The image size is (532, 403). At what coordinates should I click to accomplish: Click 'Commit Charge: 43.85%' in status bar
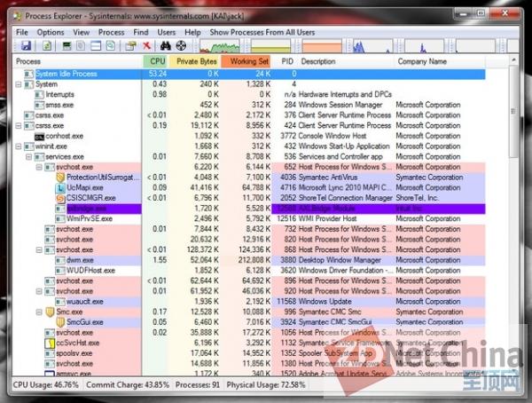click(x=128, y=385)
